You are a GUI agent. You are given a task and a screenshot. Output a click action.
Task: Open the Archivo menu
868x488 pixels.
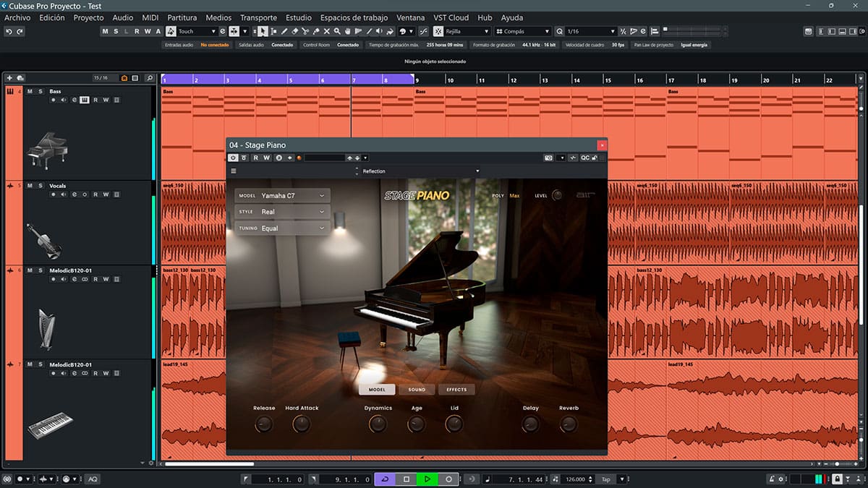click(x=18, y=17)
